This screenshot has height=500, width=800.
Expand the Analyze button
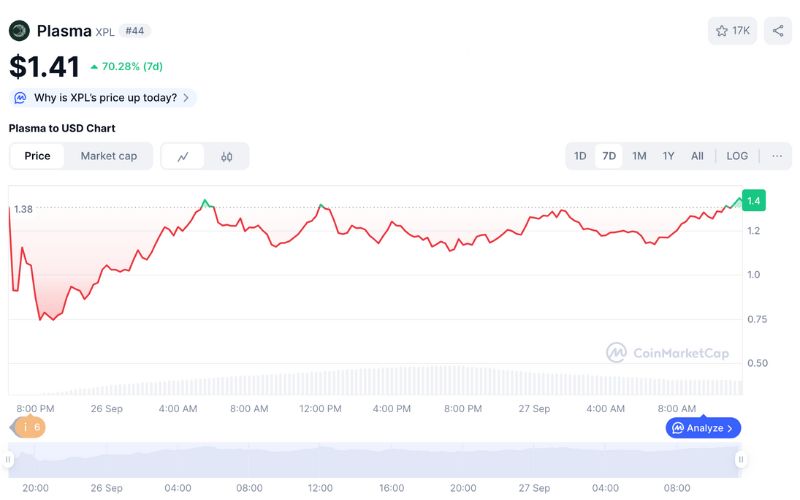(703, 428)
